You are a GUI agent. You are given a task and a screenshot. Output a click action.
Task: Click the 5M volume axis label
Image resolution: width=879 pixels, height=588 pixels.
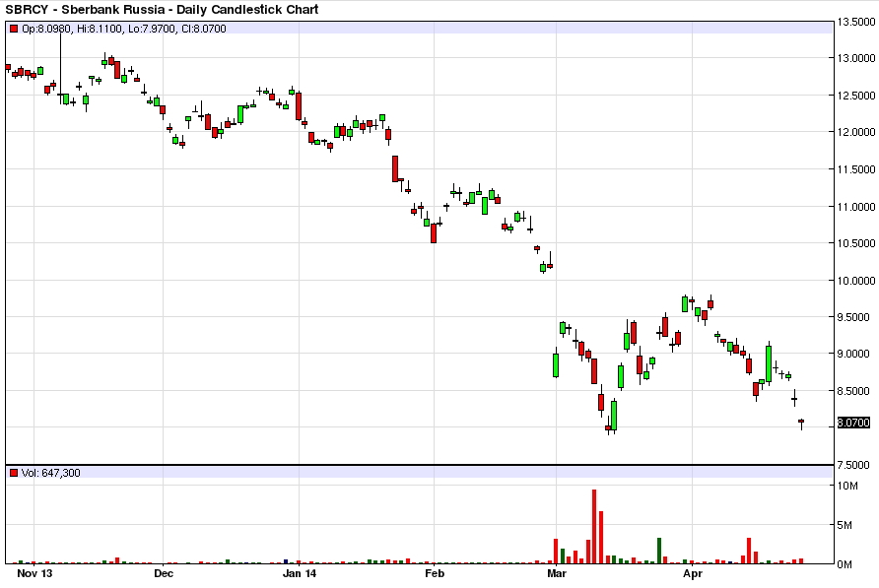pos(845,525)
